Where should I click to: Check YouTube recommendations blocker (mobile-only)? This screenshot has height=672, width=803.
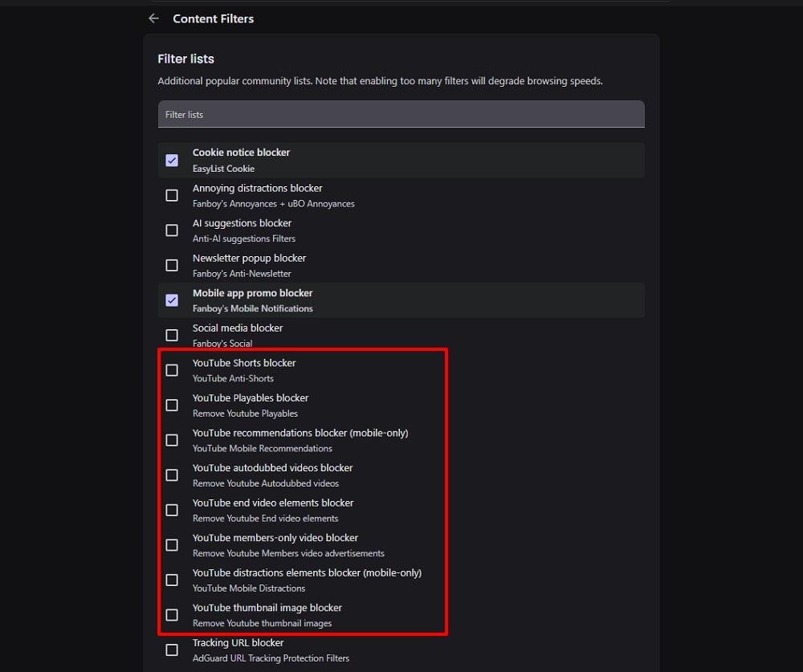[x=172, y=440]
